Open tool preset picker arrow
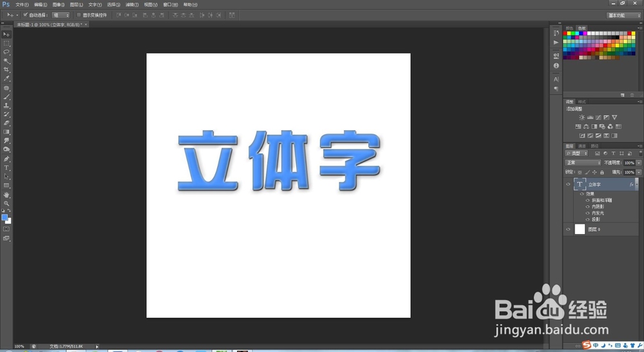The height and width of the screenshot is (352, 644). pyautogui.click(x=17, y=15)
